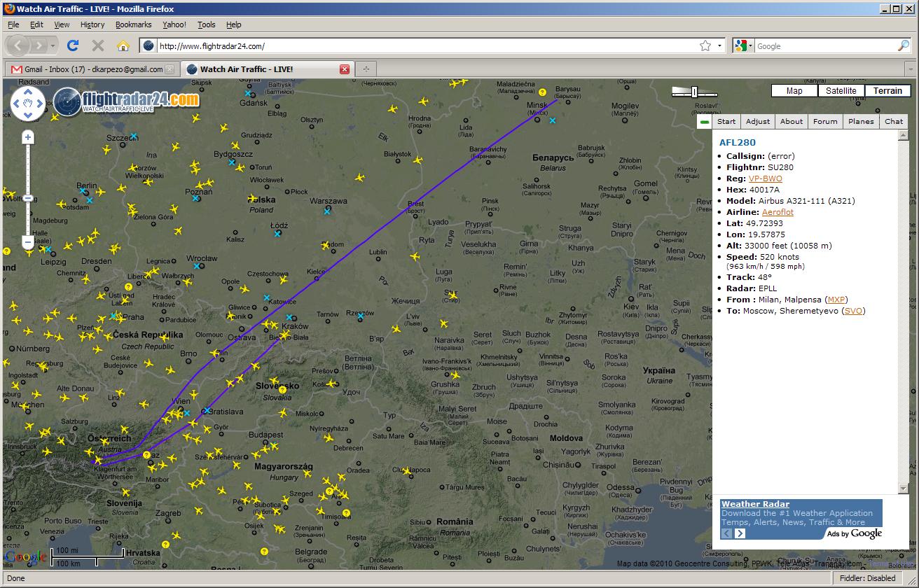Screen dimensions: 919x588
Task: Click the magnifier icon in the search box
Action: pos(904,46)
